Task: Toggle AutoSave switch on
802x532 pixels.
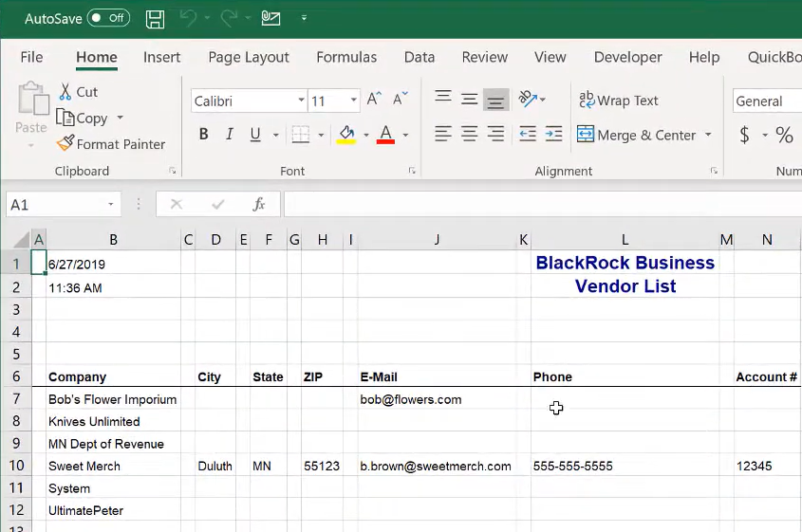Action: 108,18
